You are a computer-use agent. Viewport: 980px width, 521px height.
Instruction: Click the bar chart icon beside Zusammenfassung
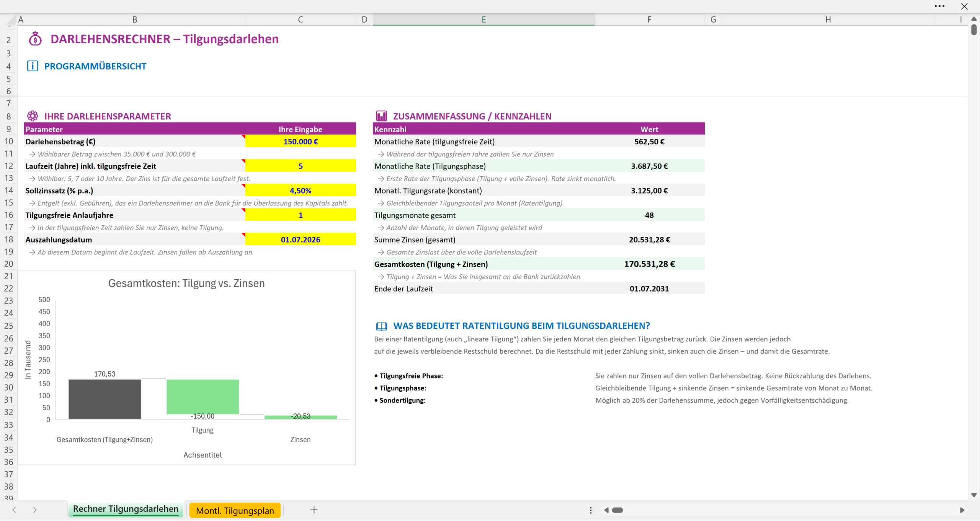click(x=381, y=116)
